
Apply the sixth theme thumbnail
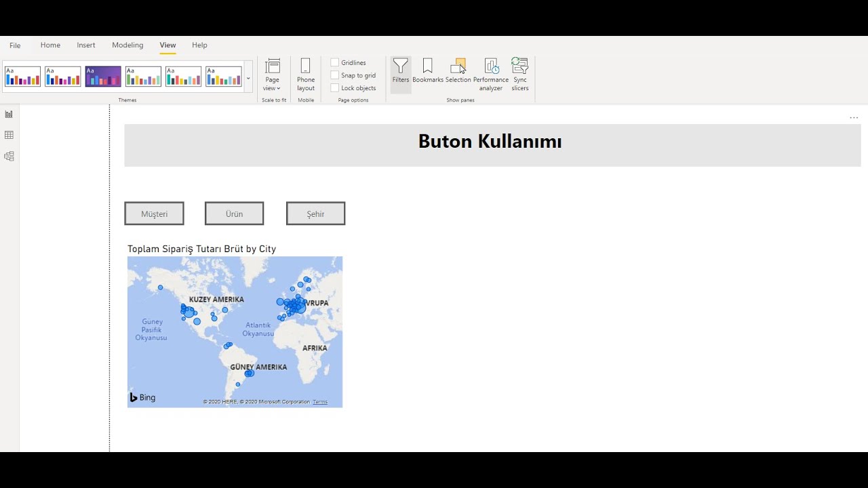224,77
